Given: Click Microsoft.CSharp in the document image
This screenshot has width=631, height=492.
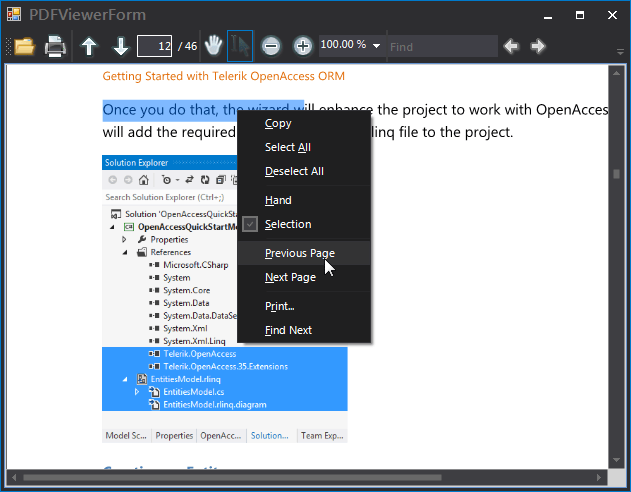Looking at the screenshot, I should point(196,265).
